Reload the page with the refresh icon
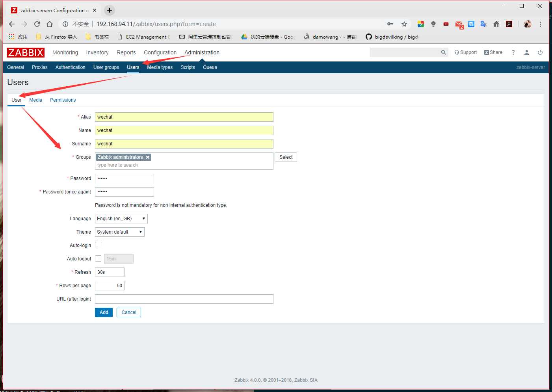Viewport: 552px width, 392px height. (x=37, y=24)
